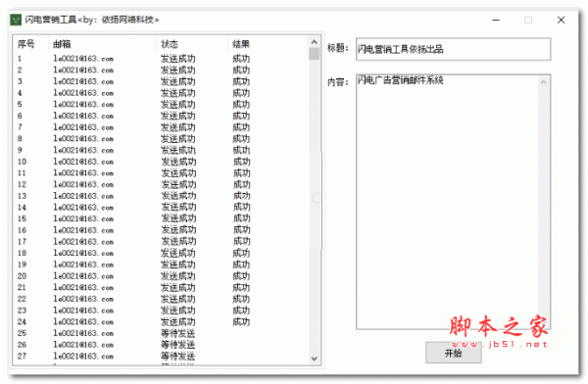
Task: Click the email in row 15
Action: click(83, 218)
